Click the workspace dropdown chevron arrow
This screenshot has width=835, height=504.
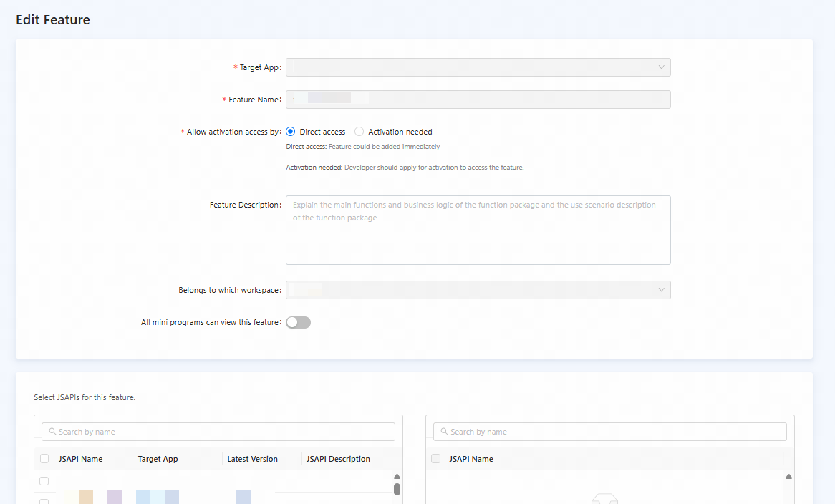[x=661, y=290]
